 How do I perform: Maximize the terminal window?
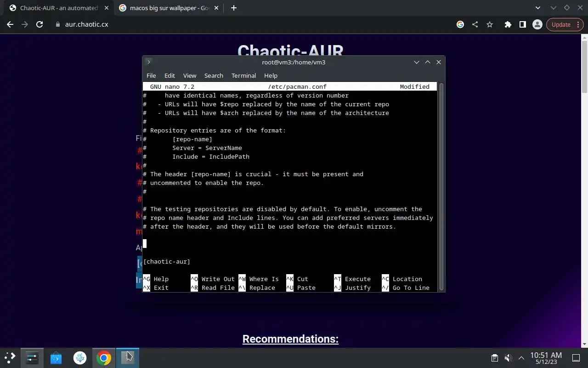(428, 62)
